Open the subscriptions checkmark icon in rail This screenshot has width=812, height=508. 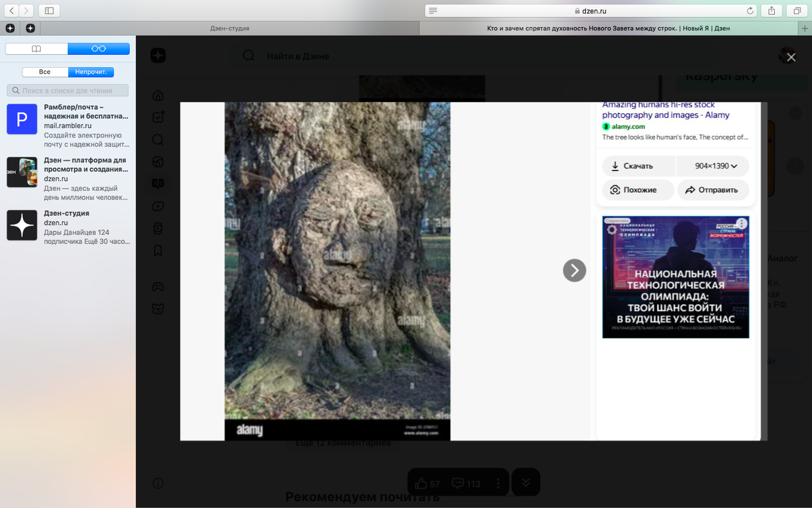point(158,117)
